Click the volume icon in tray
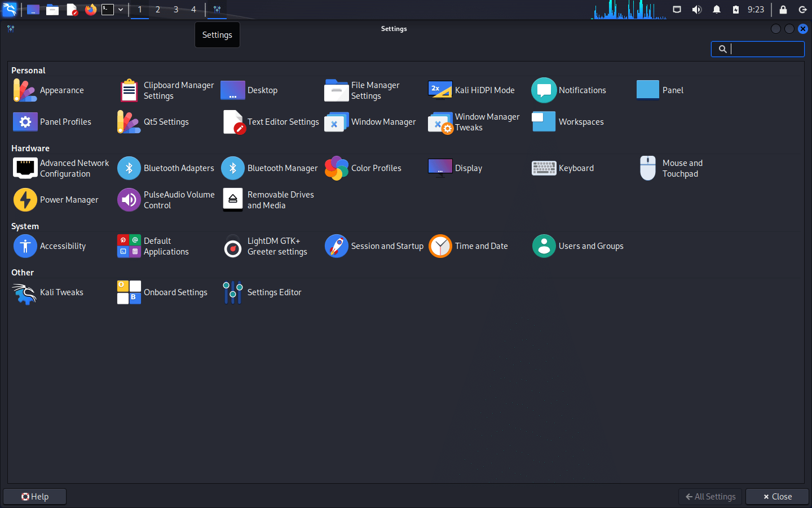The width and height of the screenshot is (812, 508). (x=697, y=10)
